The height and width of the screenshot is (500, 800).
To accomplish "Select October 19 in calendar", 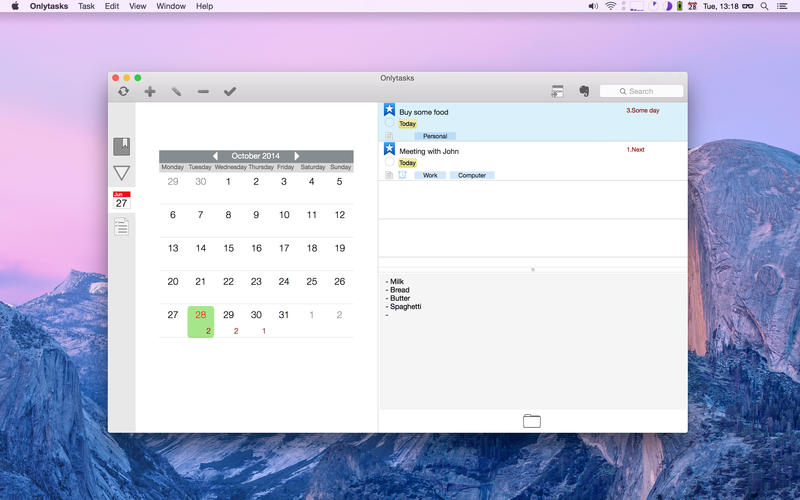I will 340,248.
